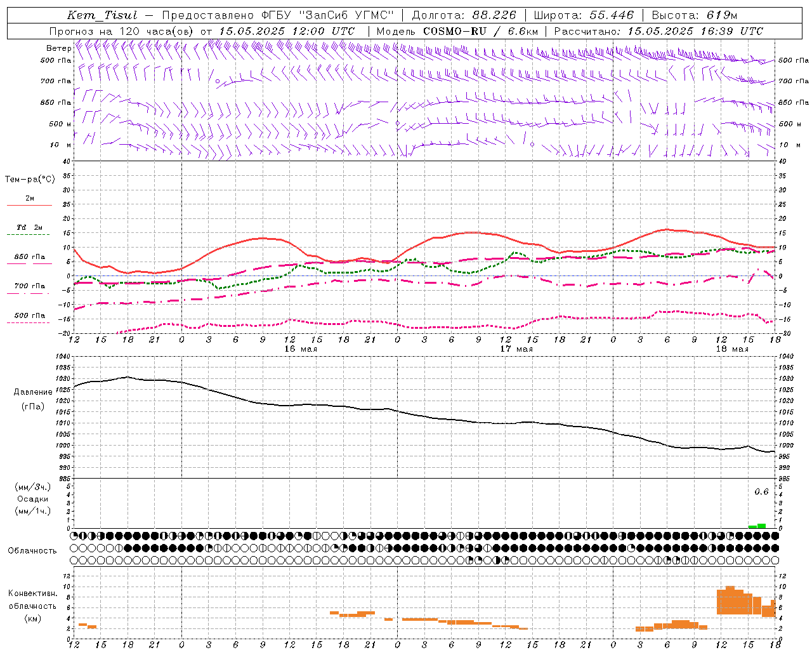The width and height of the screenshot is (812, 650).
Task: Click the 18 мая date label
Action: 732,348
